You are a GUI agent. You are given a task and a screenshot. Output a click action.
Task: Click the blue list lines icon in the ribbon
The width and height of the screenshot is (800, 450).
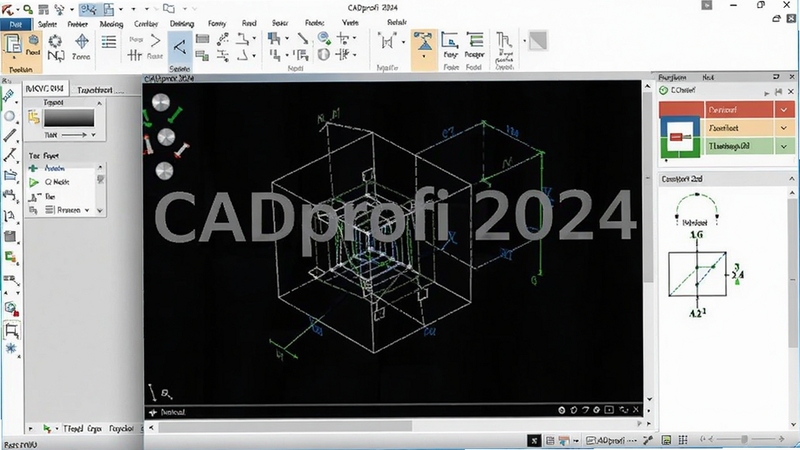coord(109,41)
